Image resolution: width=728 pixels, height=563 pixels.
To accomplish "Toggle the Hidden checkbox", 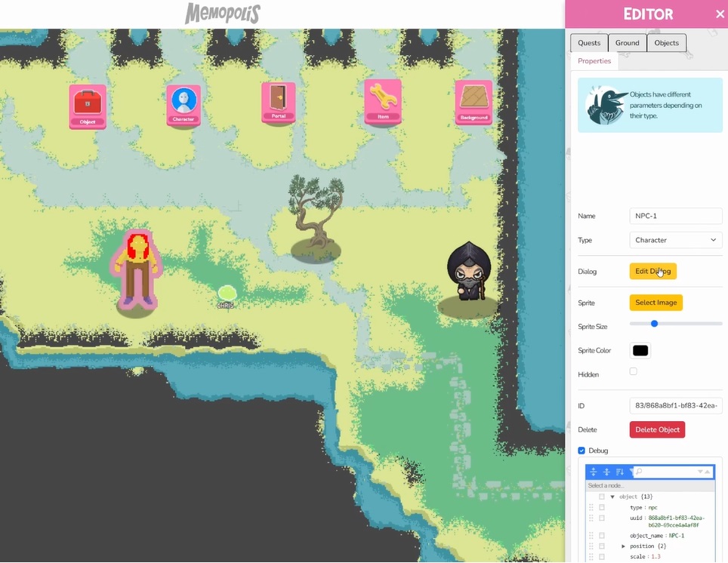I will click(x=634, y=371).
